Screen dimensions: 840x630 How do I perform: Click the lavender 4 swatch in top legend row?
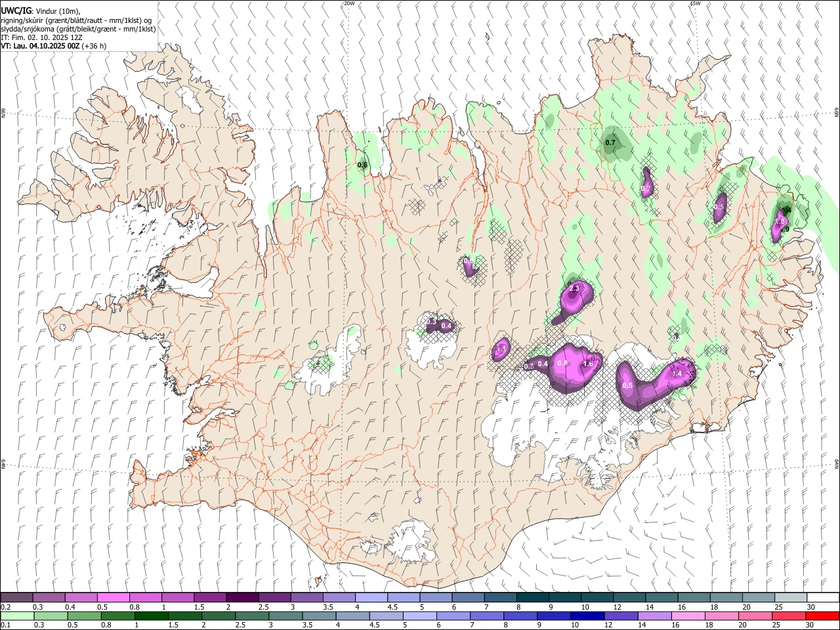[x=371, y=597]
